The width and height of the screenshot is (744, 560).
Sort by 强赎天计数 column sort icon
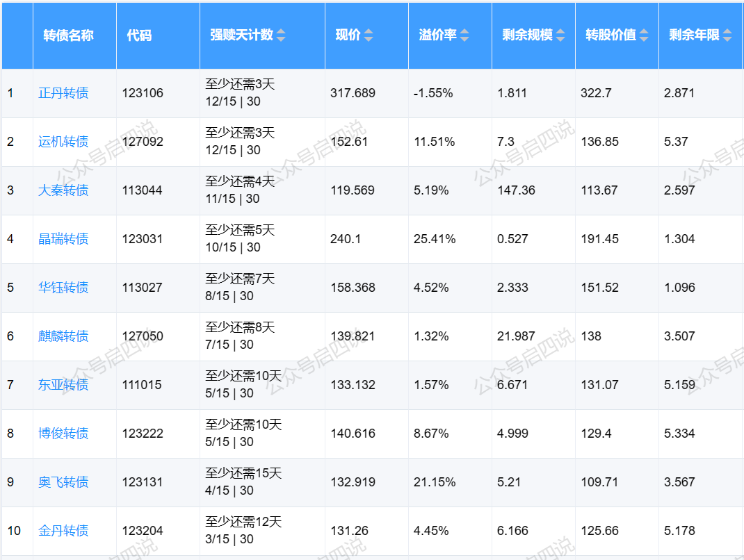point(281,35)
